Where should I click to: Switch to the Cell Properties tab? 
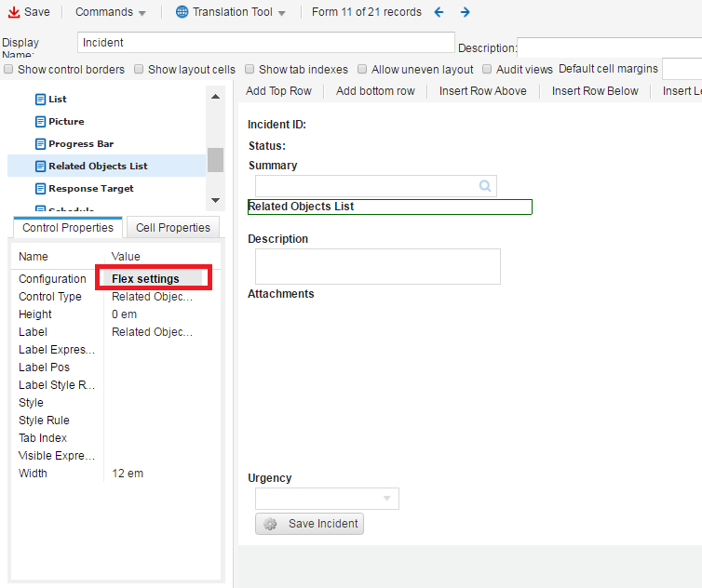173,227
